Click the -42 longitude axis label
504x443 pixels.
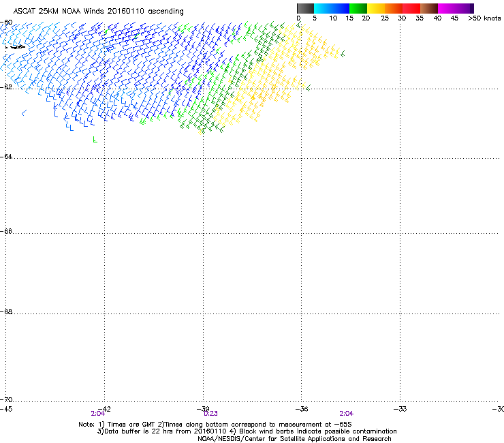[106, 409]
